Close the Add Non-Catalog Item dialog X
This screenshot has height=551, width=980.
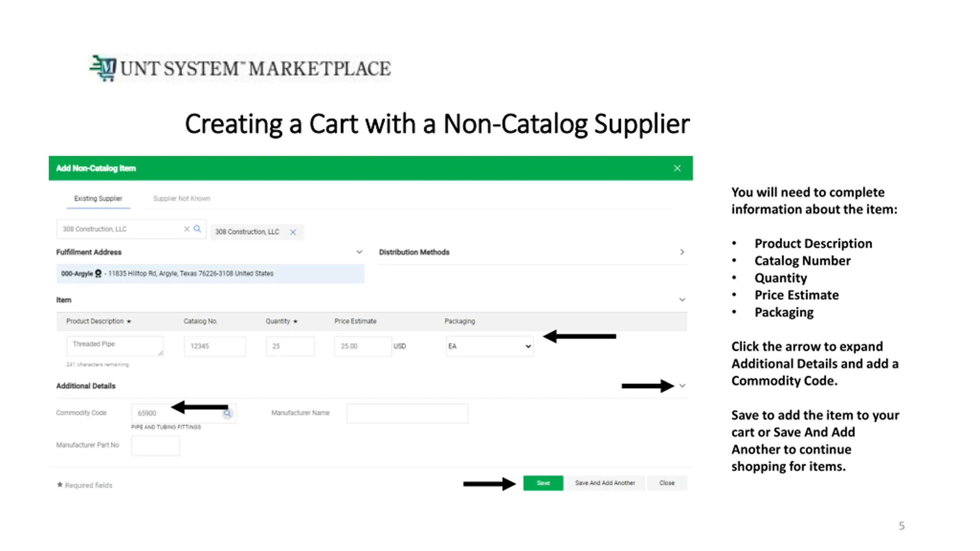pos(677,168)
